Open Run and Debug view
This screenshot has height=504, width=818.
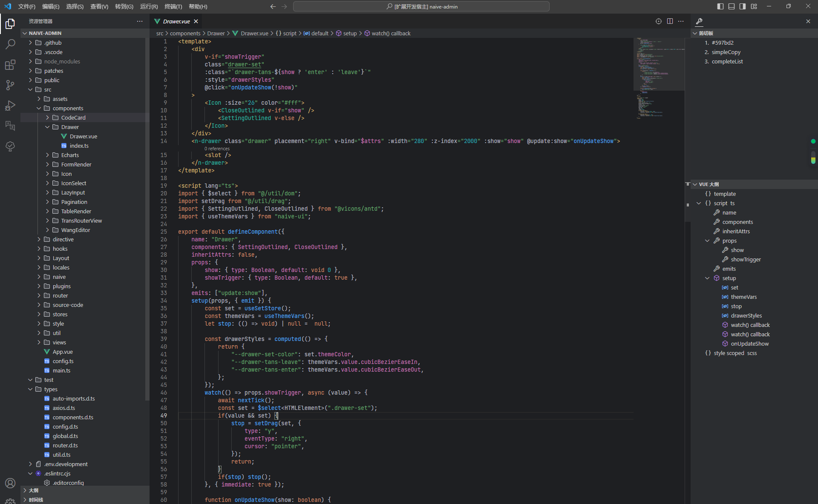click(10, 106)
